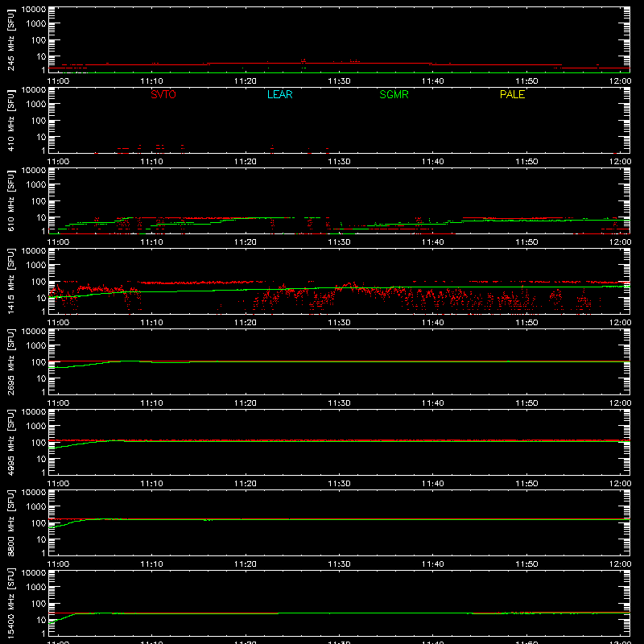Select the 610 MHz [SFU] axis title
Image resolution: width=644 pixels, height=644 pixels.
[10, 200]
